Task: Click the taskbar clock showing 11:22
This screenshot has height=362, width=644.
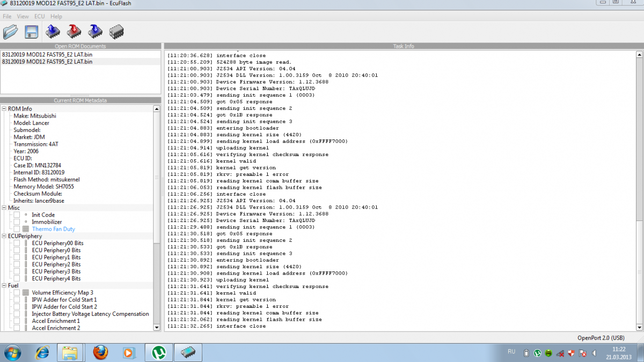Action: tap(619, 352)
